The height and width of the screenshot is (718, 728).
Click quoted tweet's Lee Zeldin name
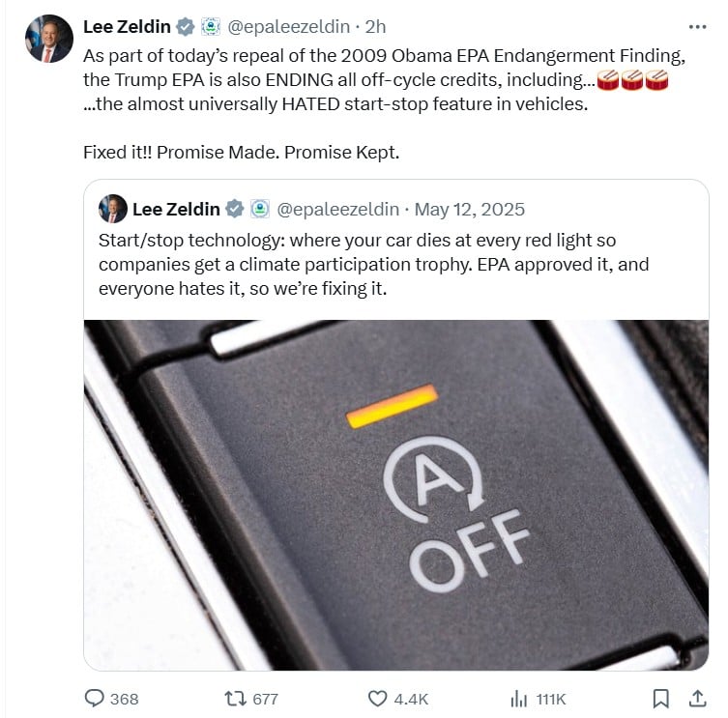pos(175,209)
